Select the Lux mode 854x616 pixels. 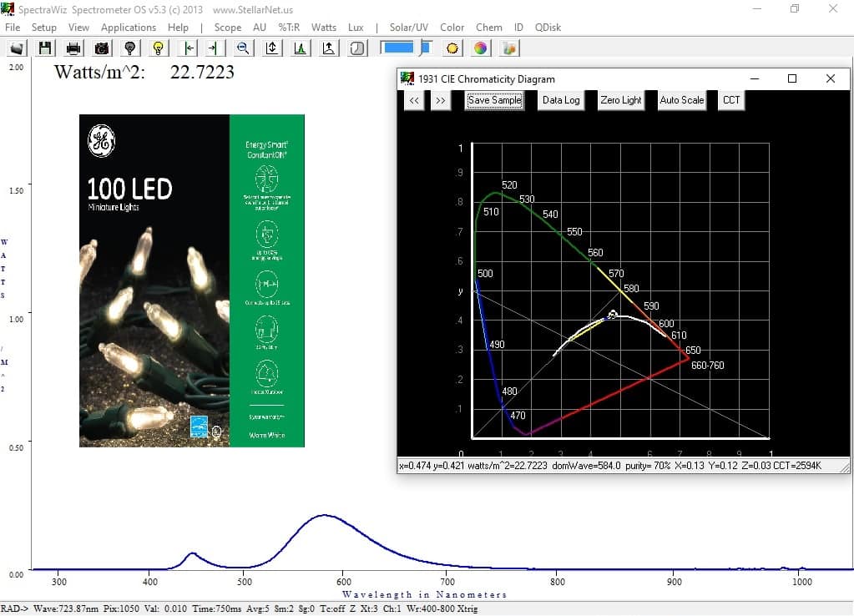coord(356,28)
